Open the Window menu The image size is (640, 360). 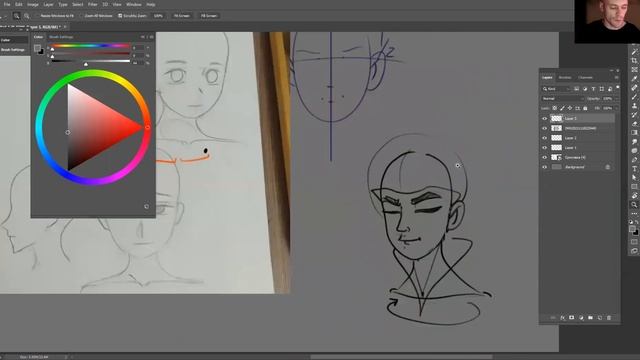pyautogui.click(x=133, y=4)
